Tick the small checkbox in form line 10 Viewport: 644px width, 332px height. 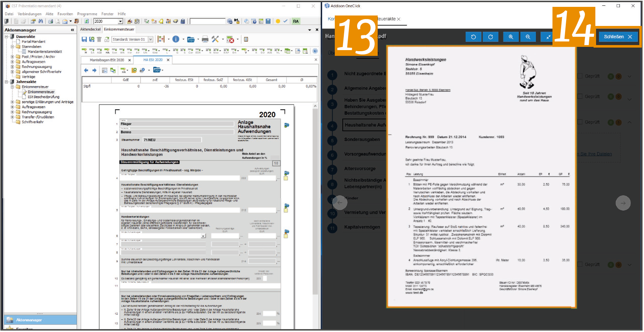[265, 278]
